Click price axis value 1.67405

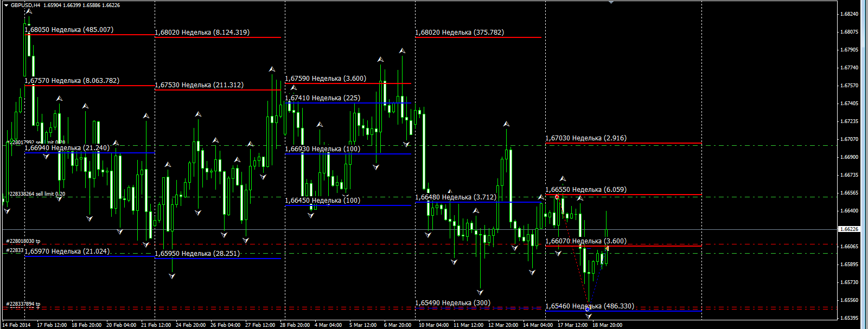coord(849,104)
